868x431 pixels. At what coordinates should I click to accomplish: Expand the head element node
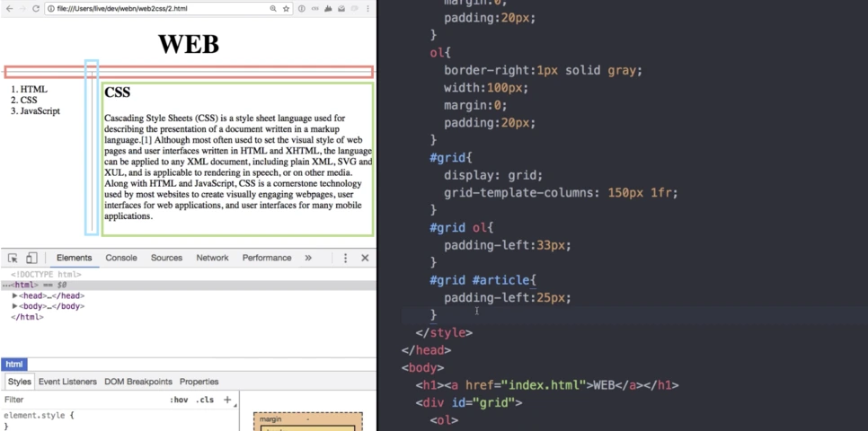pyautogui.click(x=15, y=296)
